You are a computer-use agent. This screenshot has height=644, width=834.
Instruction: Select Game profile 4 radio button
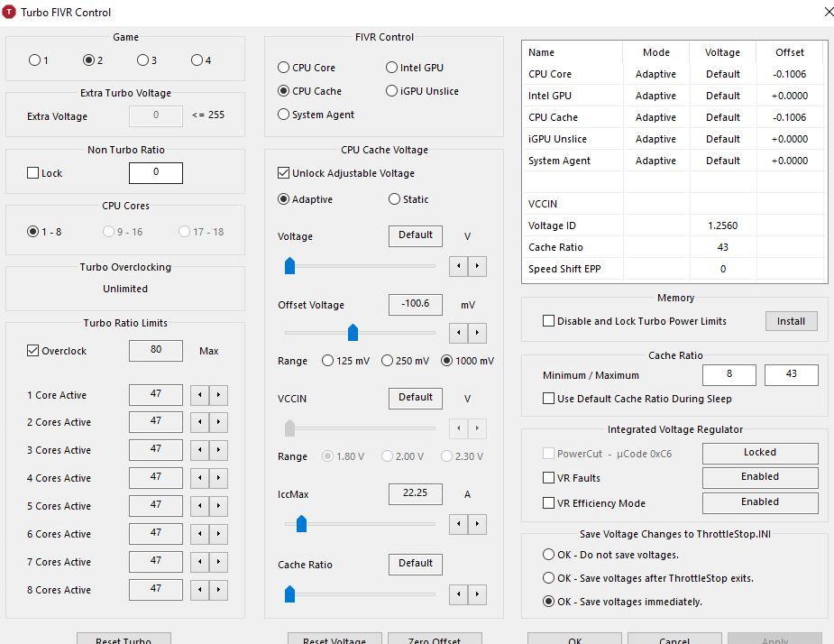click(x=197, y=60)
